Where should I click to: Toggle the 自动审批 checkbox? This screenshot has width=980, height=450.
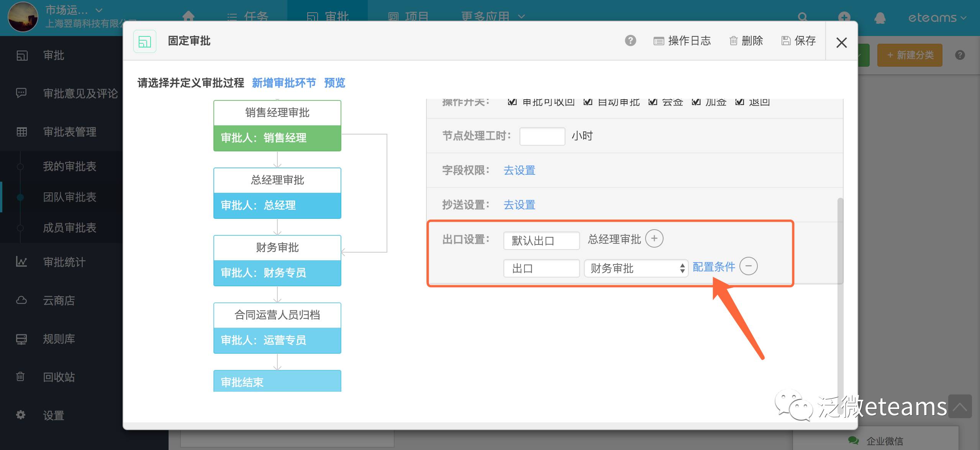point(588,102)
